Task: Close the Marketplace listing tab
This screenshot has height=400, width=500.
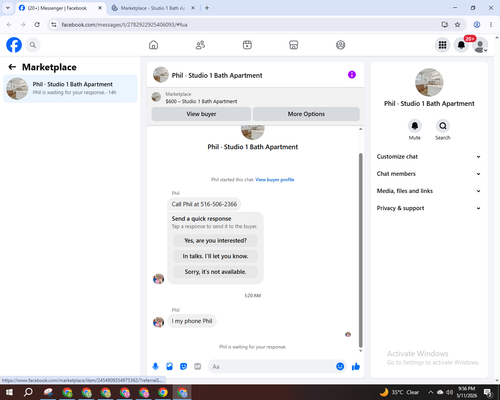Action: 193,8
